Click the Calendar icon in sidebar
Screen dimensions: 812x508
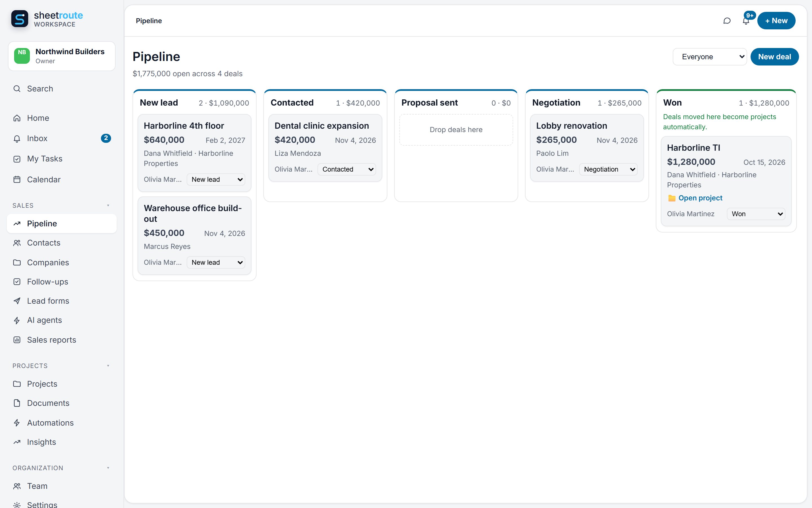17,179
